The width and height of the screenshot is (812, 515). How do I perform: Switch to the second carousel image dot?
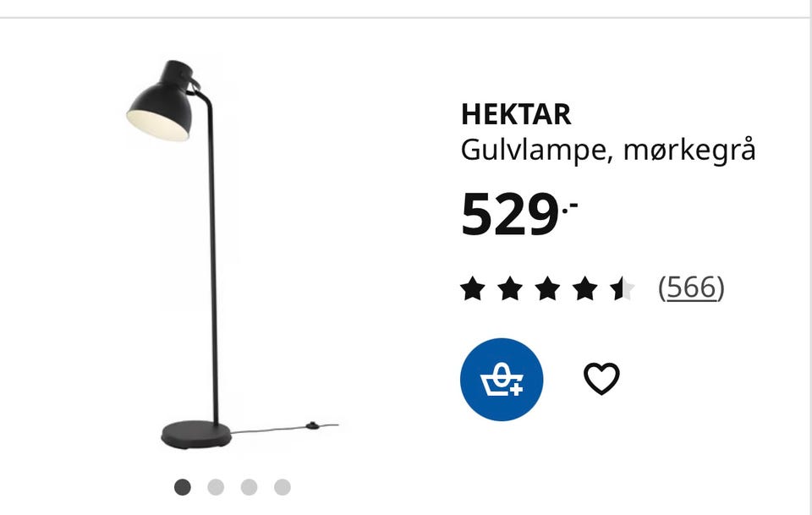click(216, 487)
